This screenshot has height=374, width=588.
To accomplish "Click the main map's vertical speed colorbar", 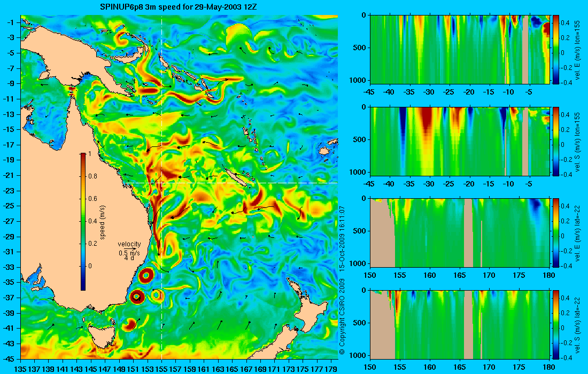I will click(x=83, y=222).
